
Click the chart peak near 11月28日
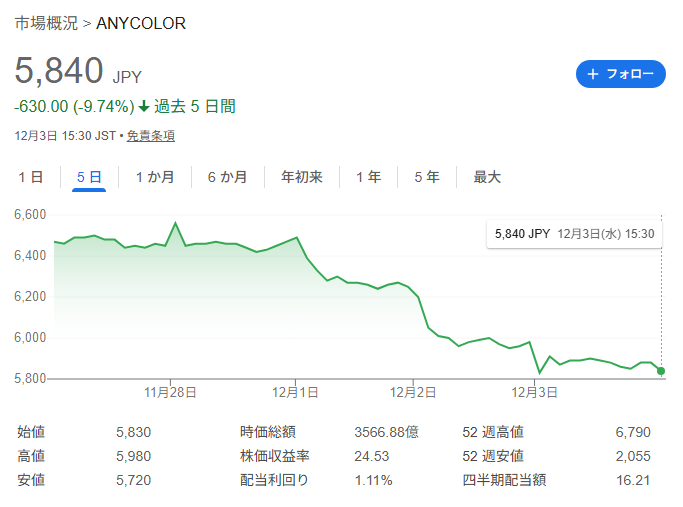point(176,223)
